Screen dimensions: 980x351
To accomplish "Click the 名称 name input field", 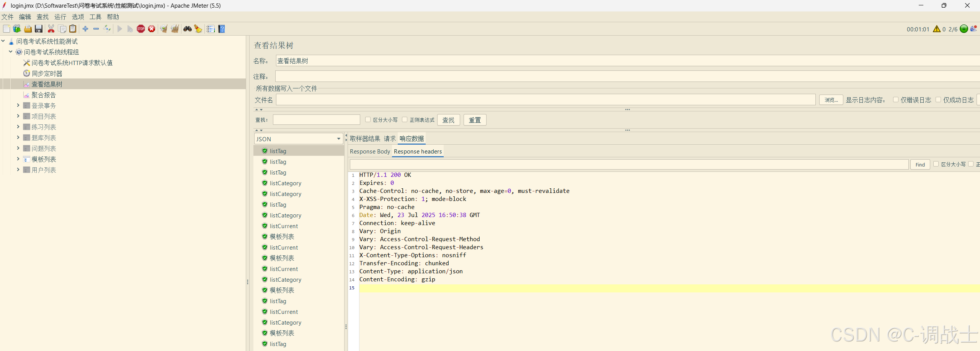I will click(628, 61).
